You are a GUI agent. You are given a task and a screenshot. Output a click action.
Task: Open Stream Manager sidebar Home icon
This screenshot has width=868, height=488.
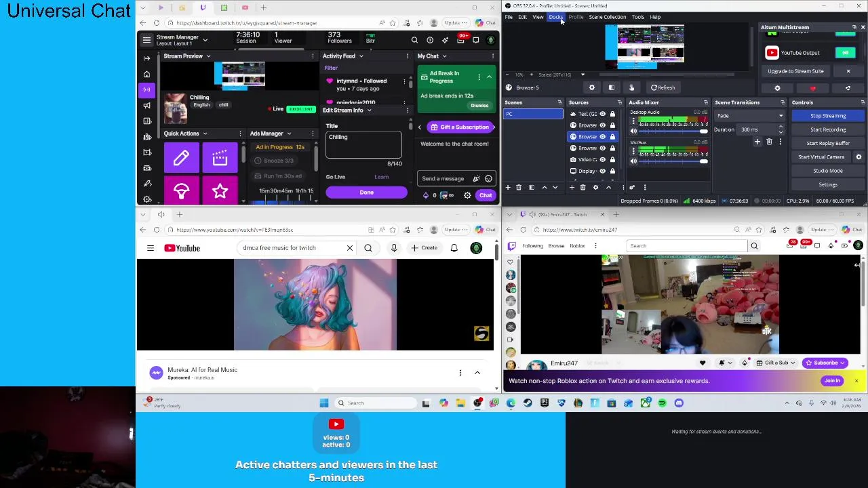click(146, 74)
